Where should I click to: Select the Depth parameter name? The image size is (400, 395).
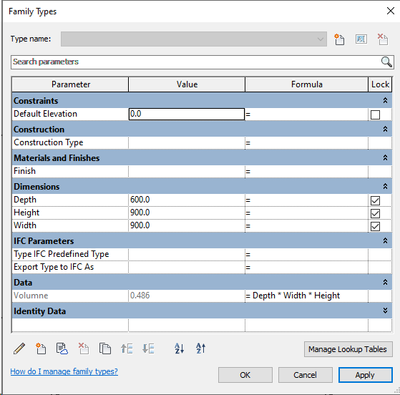[x=25, y=200]
